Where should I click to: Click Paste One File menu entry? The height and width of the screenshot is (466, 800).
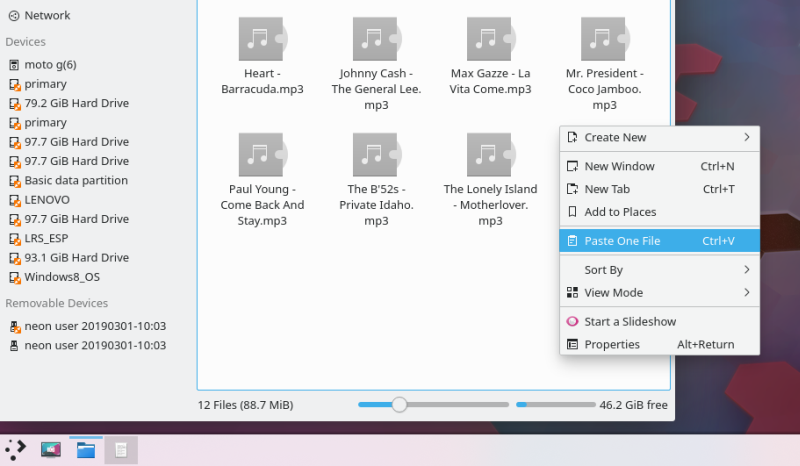[659, 241]
